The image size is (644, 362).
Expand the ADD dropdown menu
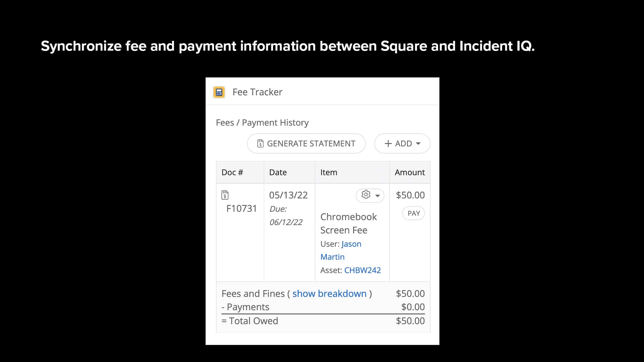click(x=402, y=143)
